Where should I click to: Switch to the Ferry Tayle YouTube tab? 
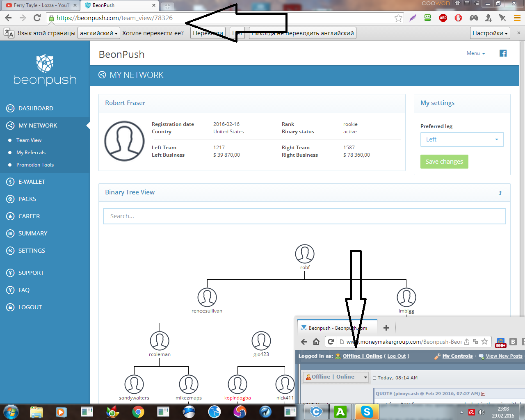tap(41, 5)
